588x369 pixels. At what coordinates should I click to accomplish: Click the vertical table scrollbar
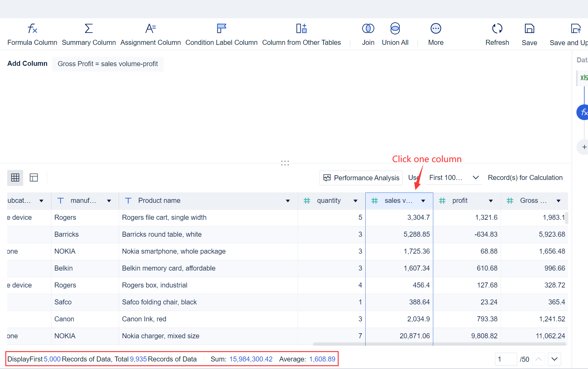click(x=566, y=218)
